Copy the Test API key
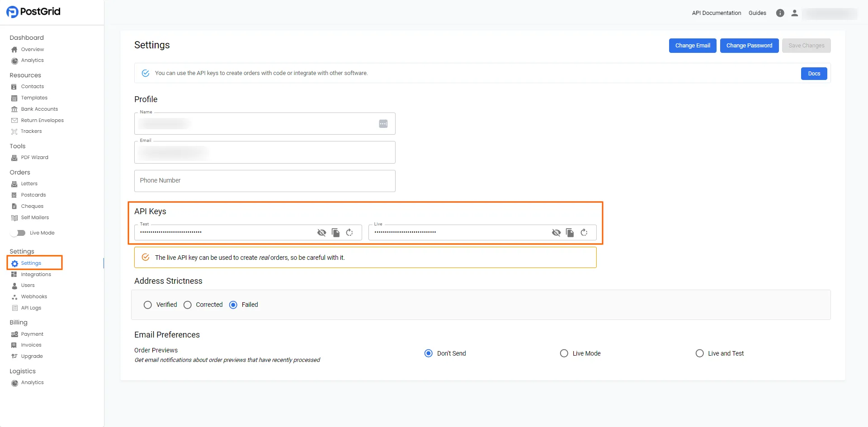 335,233
